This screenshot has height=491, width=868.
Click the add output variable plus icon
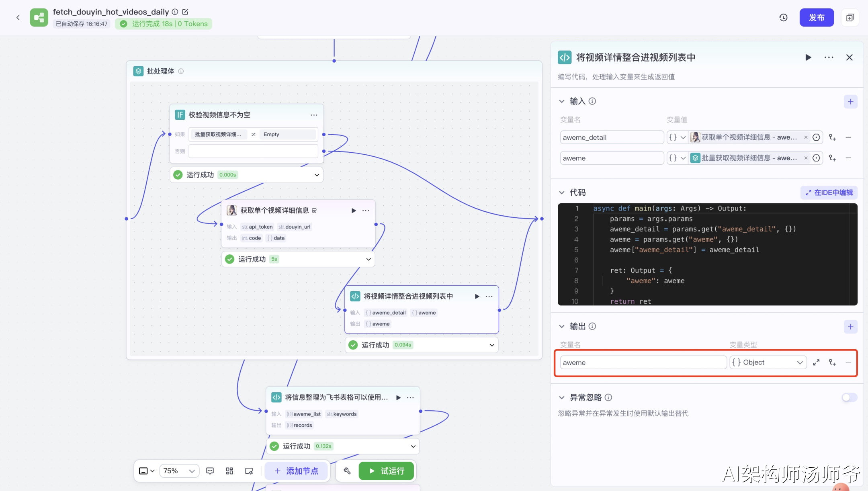[850, 327]
